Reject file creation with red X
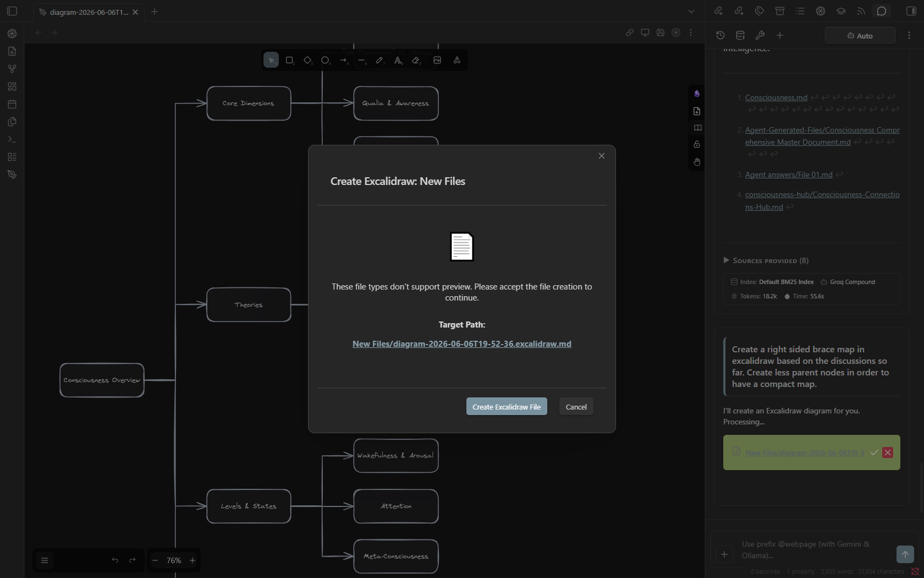Viewport: 924px width, 578px height. click(x=888, y=452)
